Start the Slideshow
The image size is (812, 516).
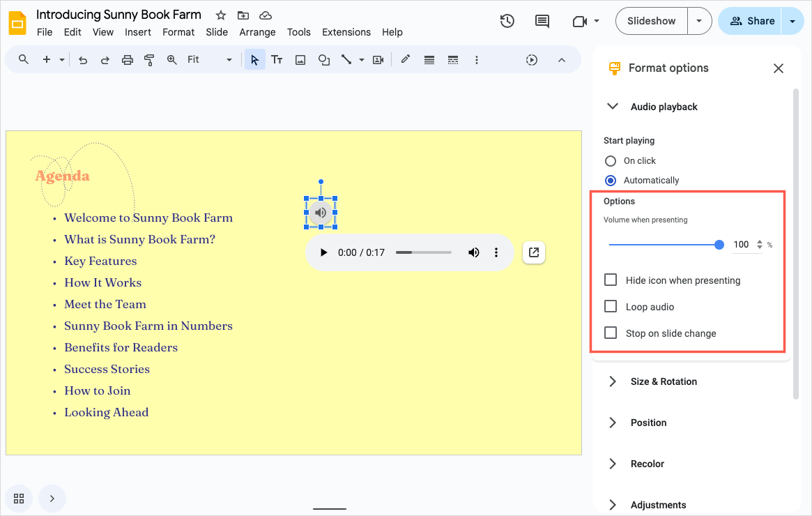point(652,21)
